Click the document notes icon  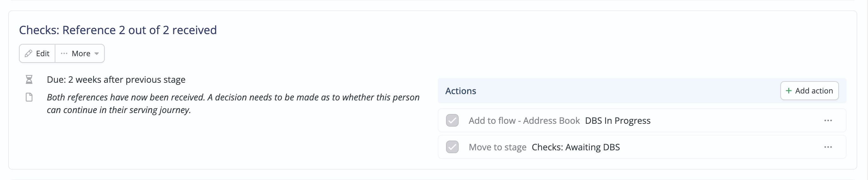pyautogui.click(x=29, y=97)
